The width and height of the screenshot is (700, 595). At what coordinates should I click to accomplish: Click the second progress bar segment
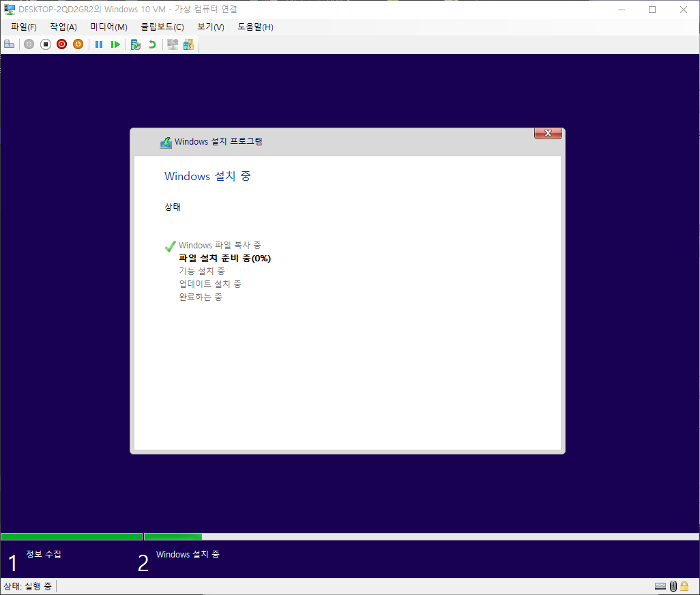422,536
